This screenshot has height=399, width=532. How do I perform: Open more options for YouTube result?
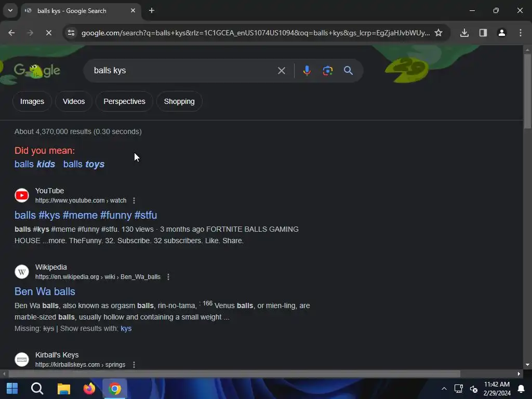(x=134, y=201)
